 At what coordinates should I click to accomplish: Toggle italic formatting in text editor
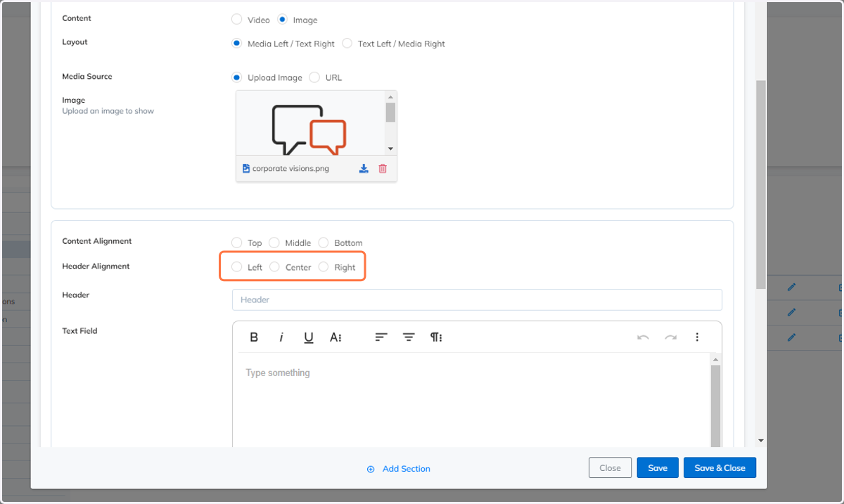pos(281,337)
